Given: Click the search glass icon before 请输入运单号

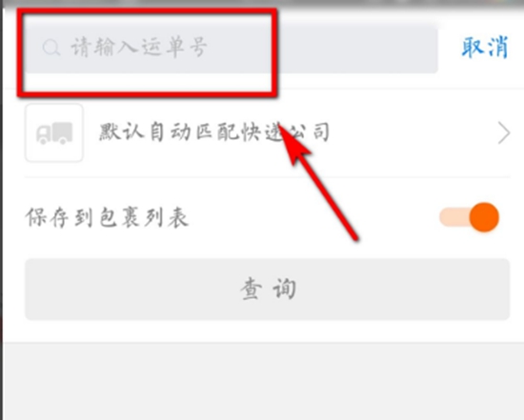Looking at the screenshot, I should pos(51,48).
